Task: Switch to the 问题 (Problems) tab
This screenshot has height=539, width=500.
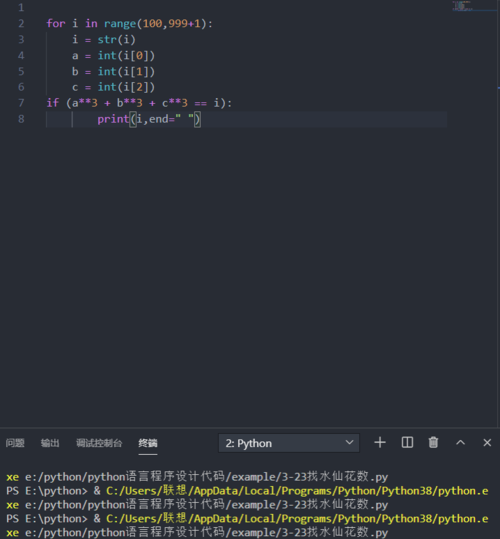Action: [15, 443]
